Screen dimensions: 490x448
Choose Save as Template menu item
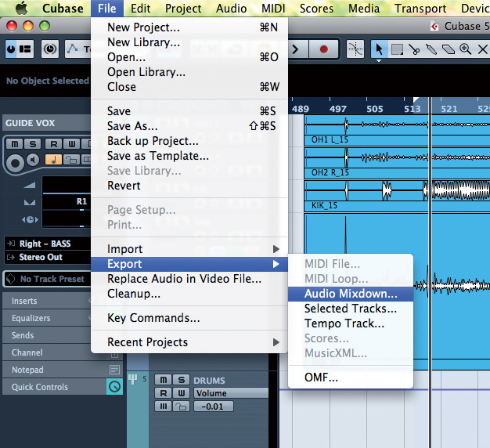pos(189,156)
